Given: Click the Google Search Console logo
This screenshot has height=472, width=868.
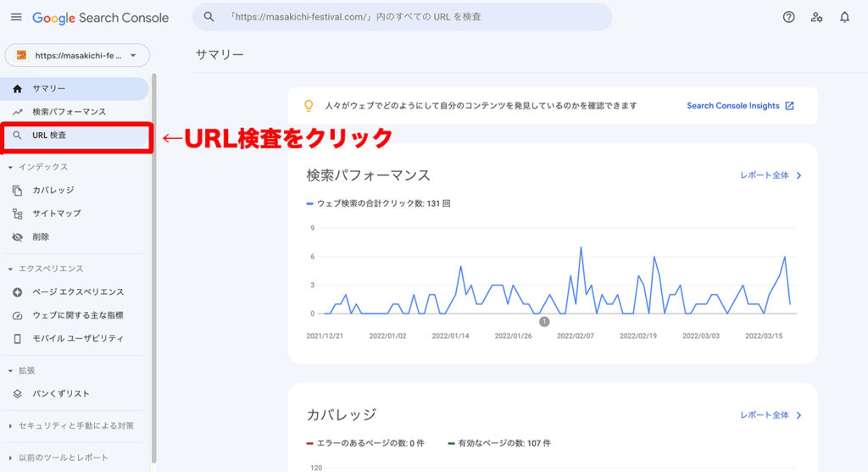Looking at the screenshot, I should point(100,18).
